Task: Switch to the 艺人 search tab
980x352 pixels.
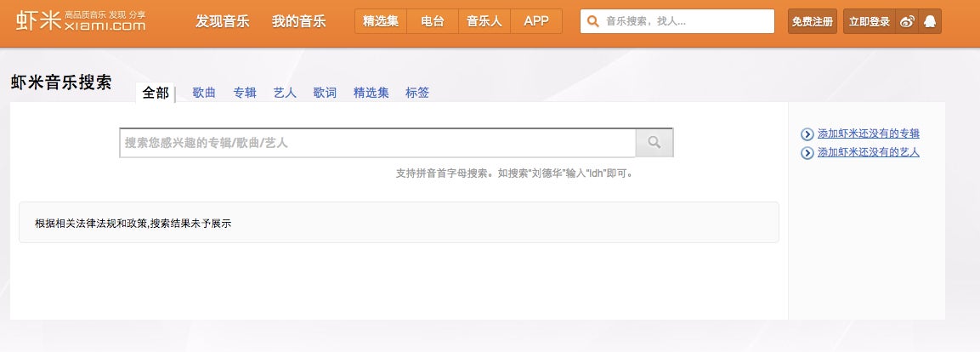Action: coord(285,93)
